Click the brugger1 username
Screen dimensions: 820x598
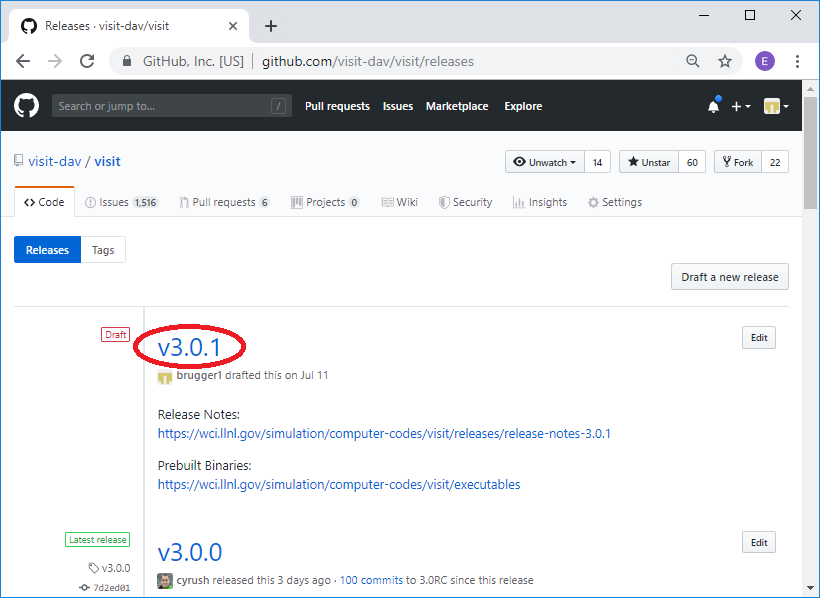[x=199, y=375]
